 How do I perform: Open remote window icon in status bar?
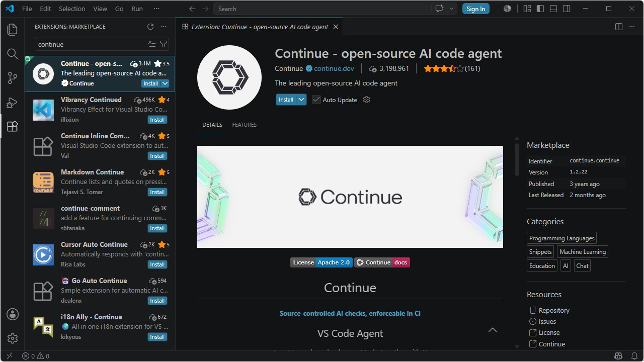click(x=9, y=356)
